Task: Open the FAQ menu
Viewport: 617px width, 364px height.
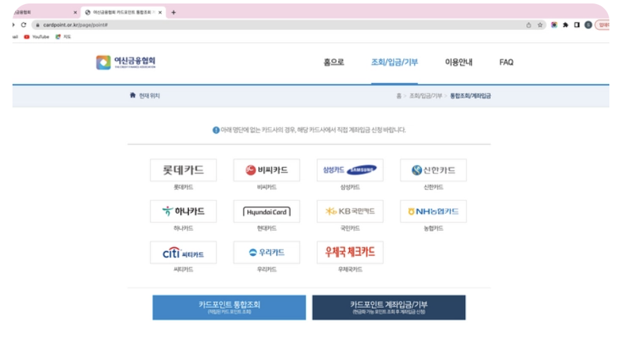Action: [x=506, y=62]
